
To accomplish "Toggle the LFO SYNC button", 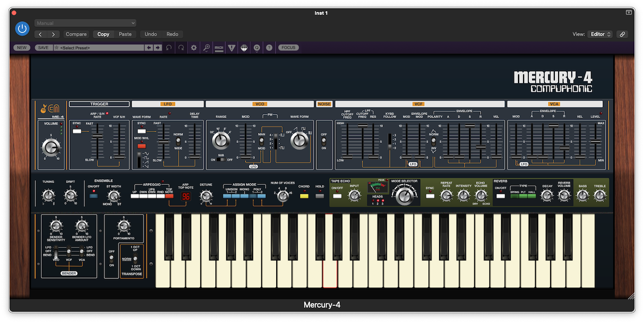I will click(141, 131).
